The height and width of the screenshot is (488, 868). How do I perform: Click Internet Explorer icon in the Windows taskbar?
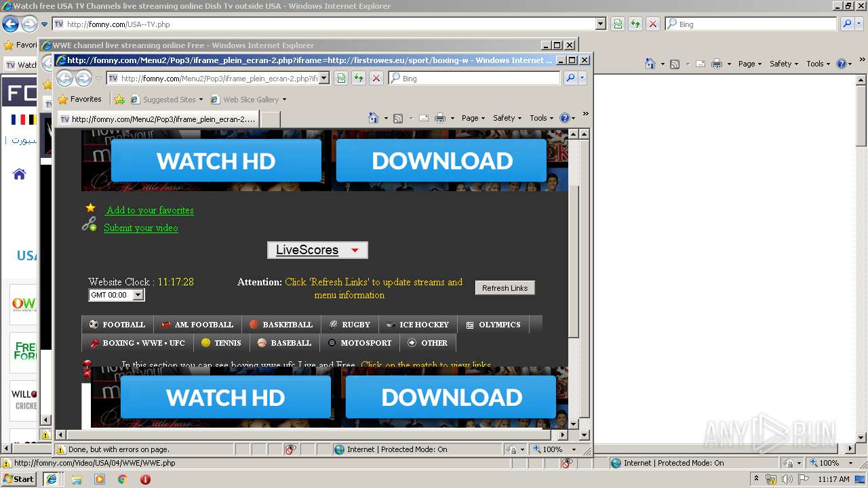click(x=51, y=479)
